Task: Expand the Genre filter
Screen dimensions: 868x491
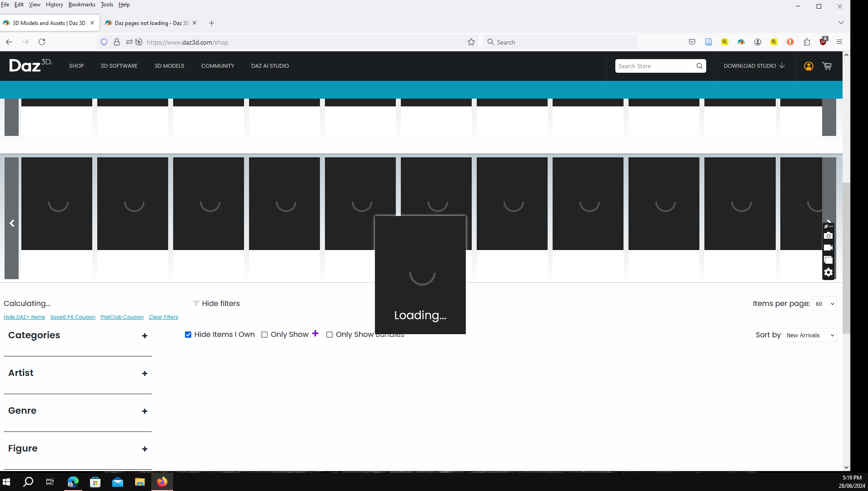Action: pyautogui.click(x=145, y=411)
